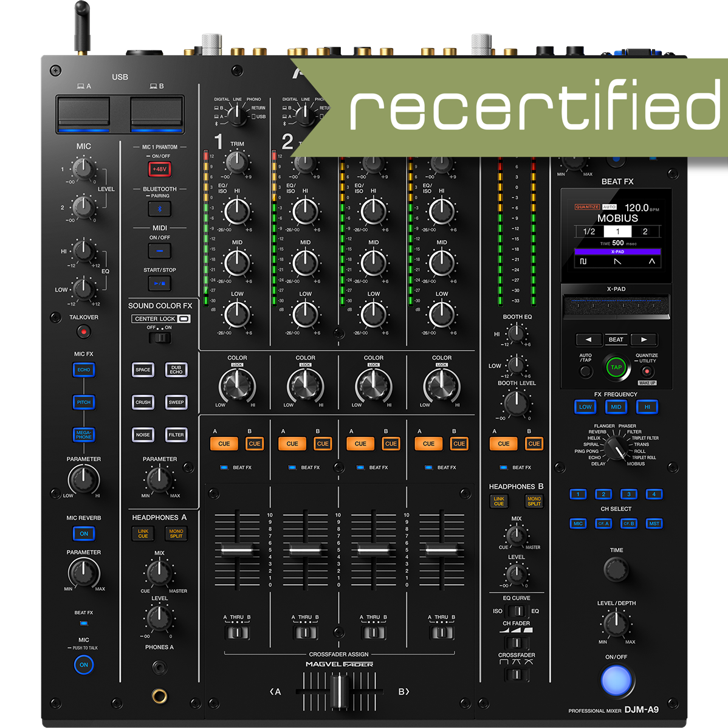Click the Beat FX effect selector dial
Screen dimensions: 728x728
616,448
